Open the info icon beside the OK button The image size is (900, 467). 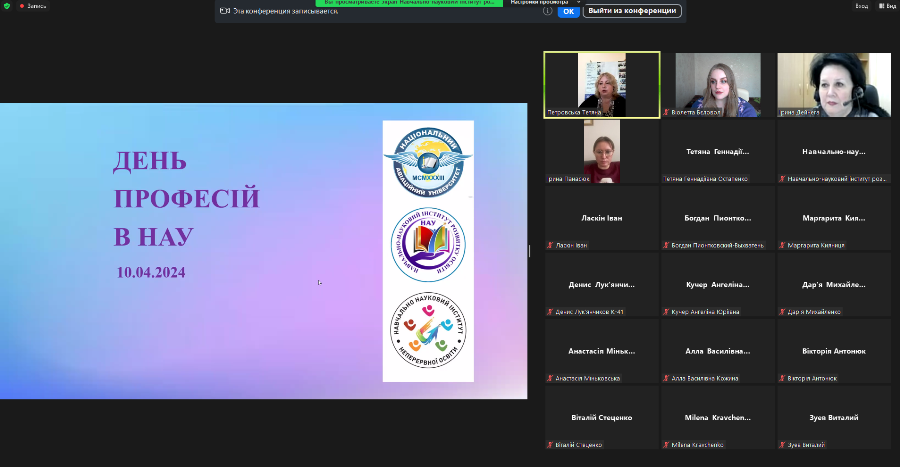(548, 10)
